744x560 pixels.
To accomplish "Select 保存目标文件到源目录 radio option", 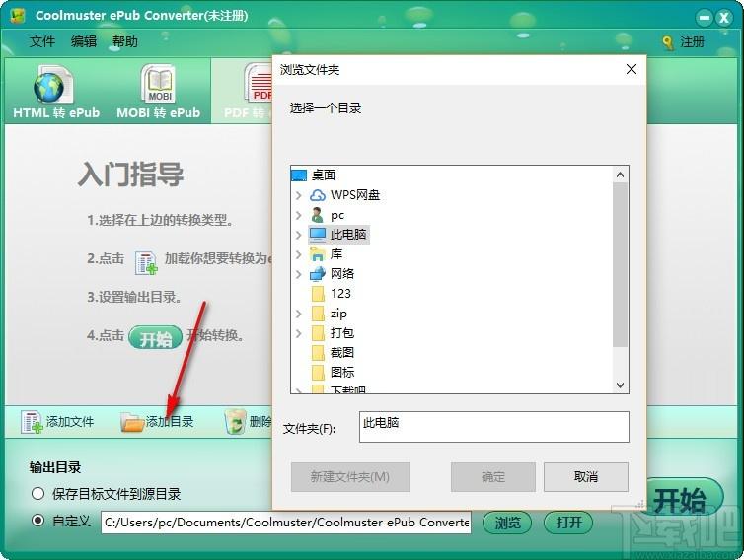I will (x=37, y=494).
